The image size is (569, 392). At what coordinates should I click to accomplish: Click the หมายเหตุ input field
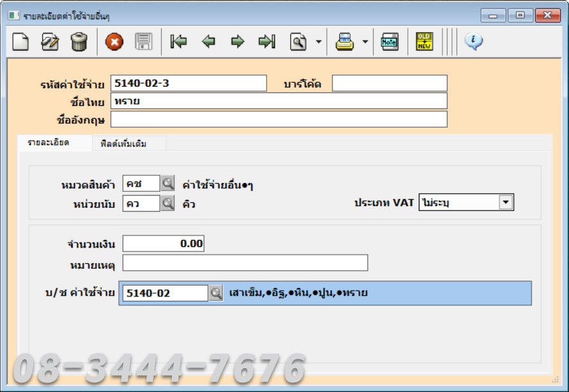click(x=245, y=263)
